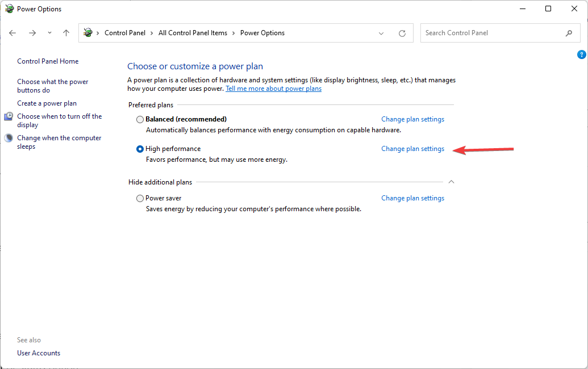Collapse the Hide additional plans section
The height and width of the screenshot is (369, 588).
(x=451, y=182)
